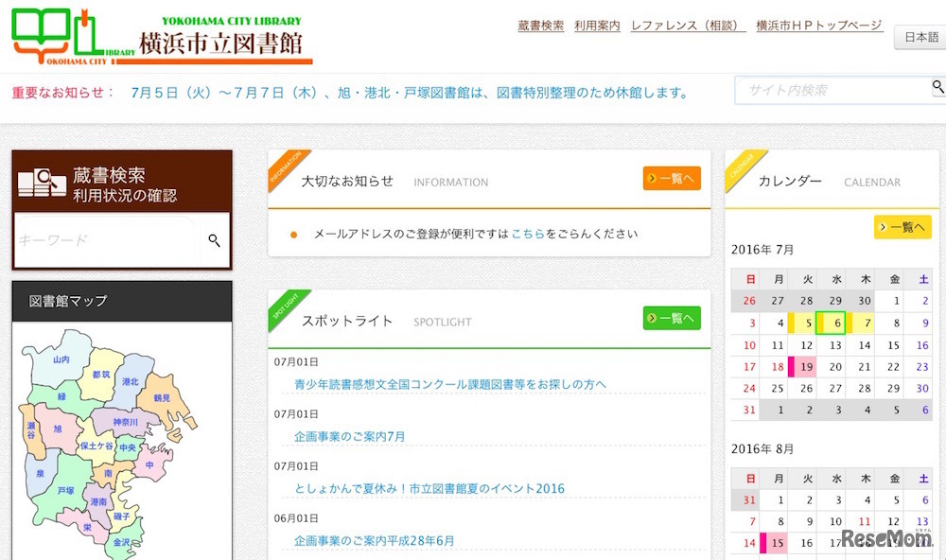946x560 pixels.
Task: Click the yellow 一覧へ button for Calendar
Action: [902, 227]
